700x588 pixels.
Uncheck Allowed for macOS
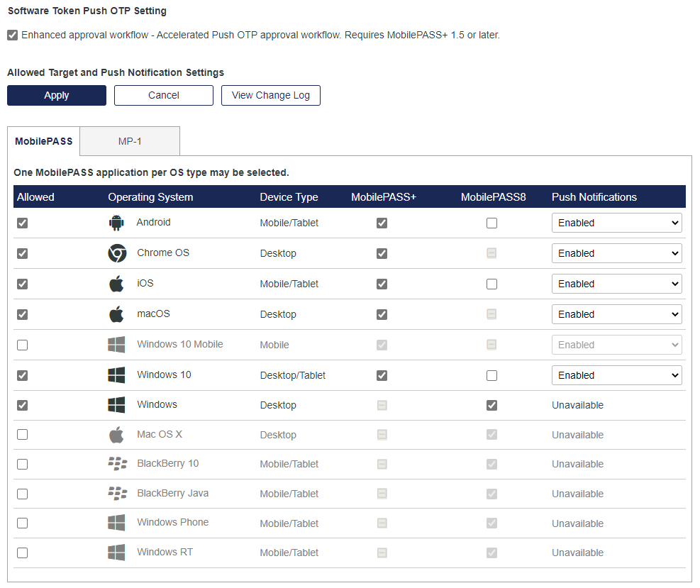[22, 314]
